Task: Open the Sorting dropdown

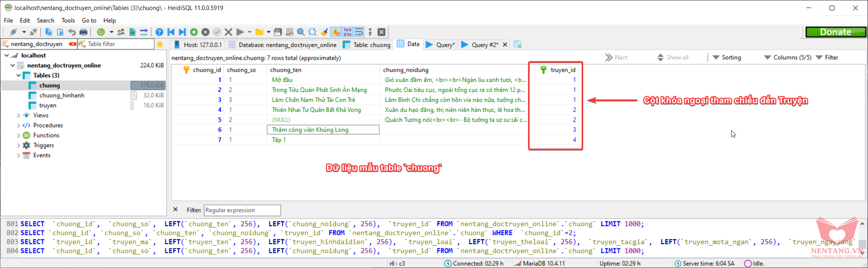Action: pos(726,58)
